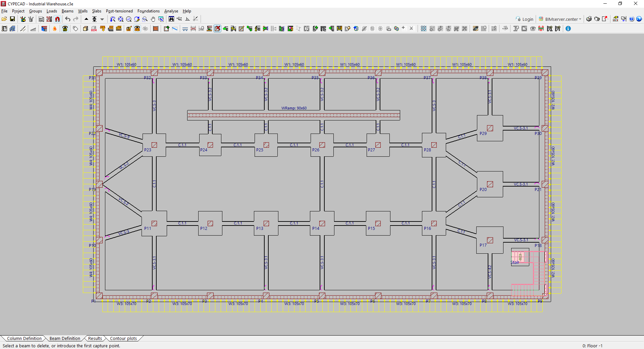Screen dimensions: 644x349
Task: Select the WRamp: 90x60 wall label
Action: (x=294, y=108)
